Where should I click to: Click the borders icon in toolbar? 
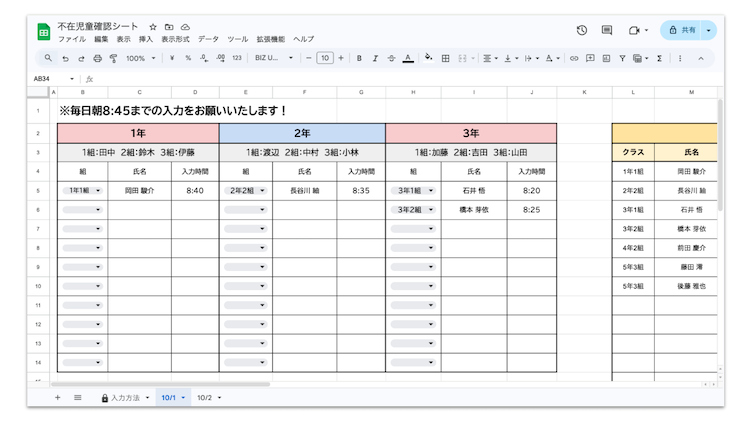click(x=447, y=58)
